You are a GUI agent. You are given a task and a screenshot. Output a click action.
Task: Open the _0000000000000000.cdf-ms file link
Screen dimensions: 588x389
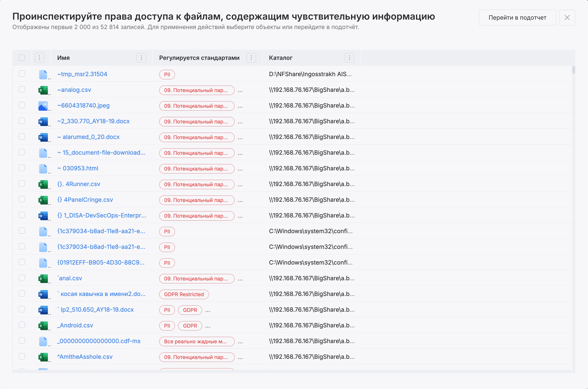tap(99, 341)
